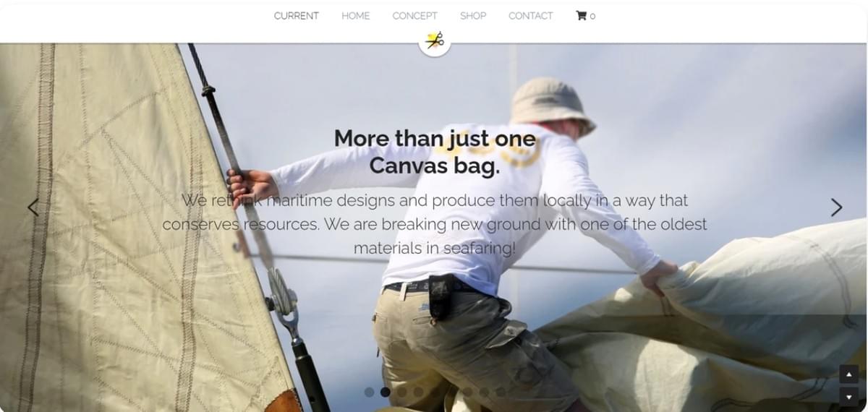This screenshot has height=412, width=868.
Task: Visit the SHOP page
Action: [x=473, y=16]
